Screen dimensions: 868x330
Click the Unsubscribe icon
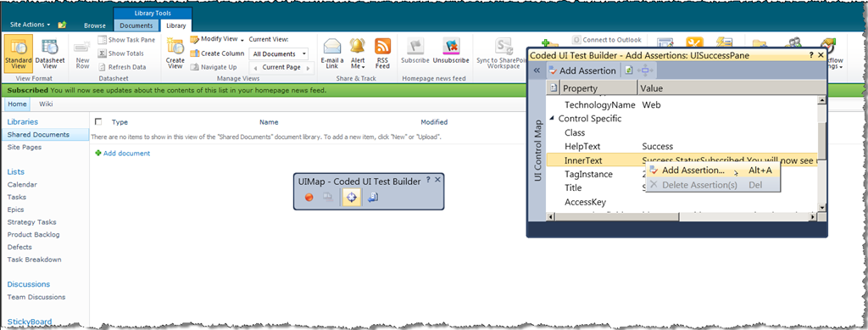451,51
